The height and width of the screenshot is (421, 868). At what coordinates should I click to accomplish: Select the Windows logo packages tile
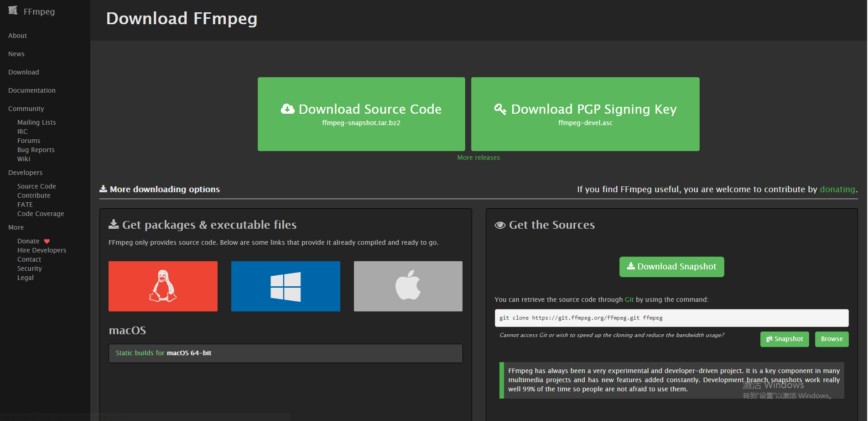pyautogui.click(x=286, y=286)
